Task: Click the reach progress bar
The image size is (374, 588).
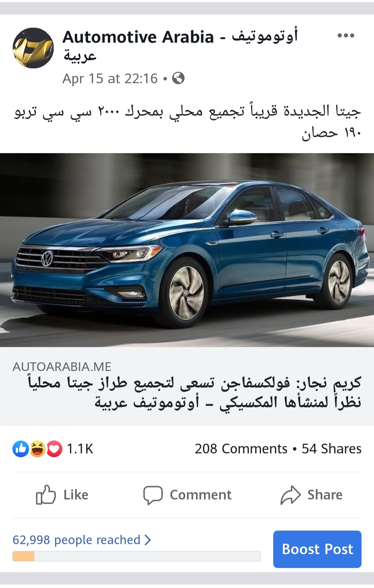Action: click(x=136, y=556)
